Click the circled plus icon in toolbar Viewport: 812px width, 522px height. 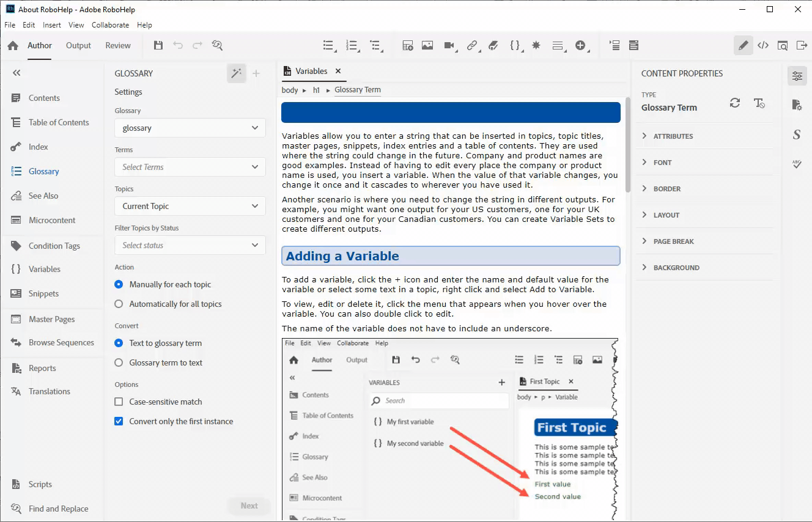coord(580,45)
